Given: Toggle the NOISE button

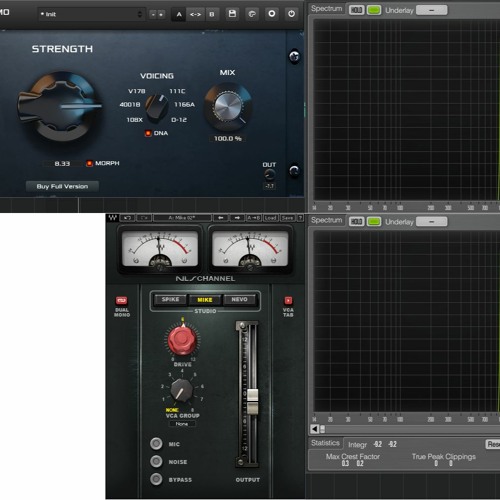Looking at the screenshot, I should click(x=156, y=461).
